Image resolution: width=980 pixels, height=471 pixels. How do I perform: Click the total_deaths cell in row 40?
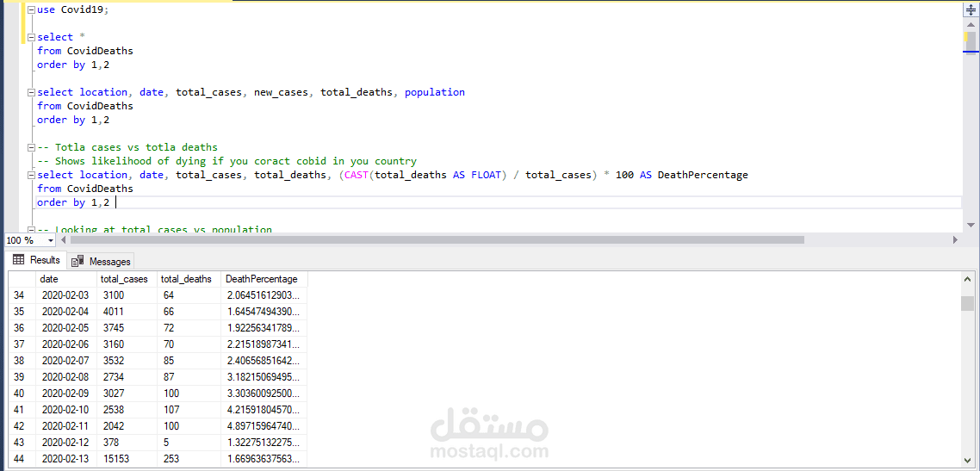click(189, 393)
